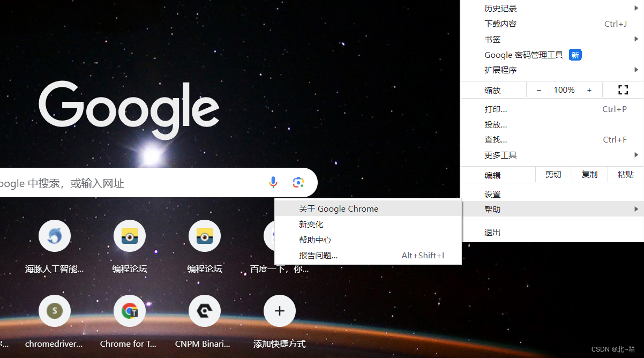Open Google 密码管理工具

[x=552, y=55]
